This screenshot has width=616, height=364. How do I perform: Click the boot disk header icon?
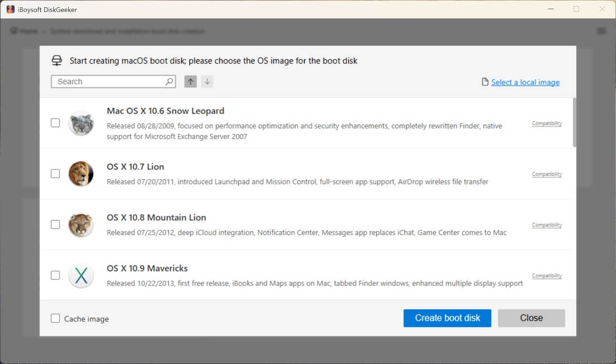click(x=56, y=60)
